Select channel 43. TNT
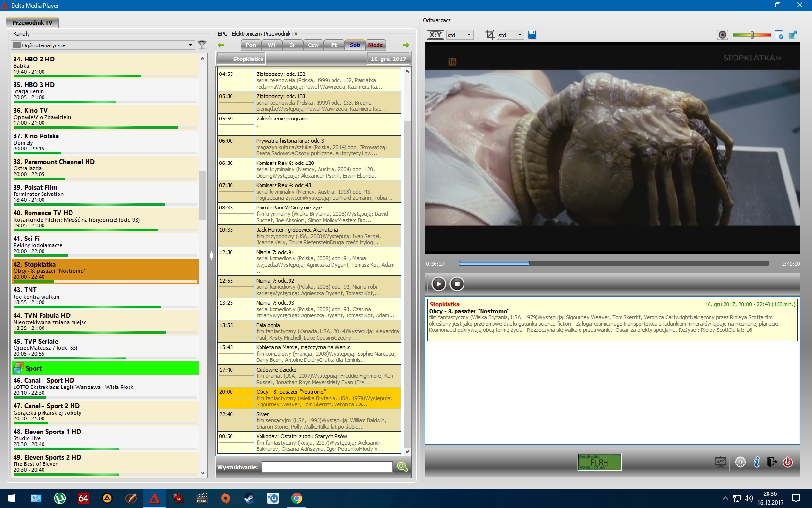 [105, 296]
